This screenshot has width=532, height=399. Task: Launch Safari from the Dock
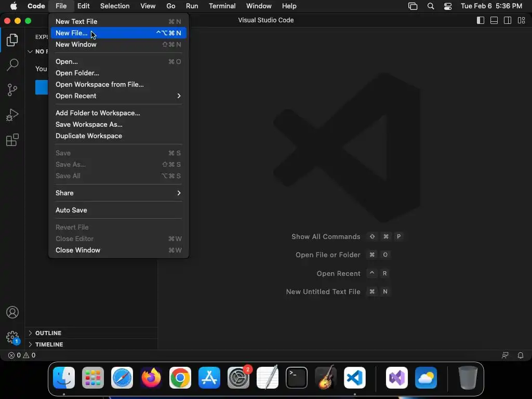click(x=122, y=378)
